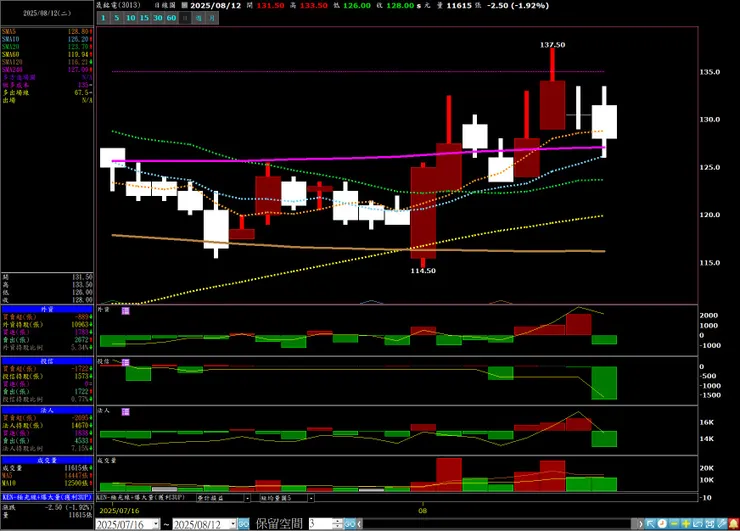Switch chart to 15-minute interval
This screenshot has width=740, height=531.
tap(144, 18)
